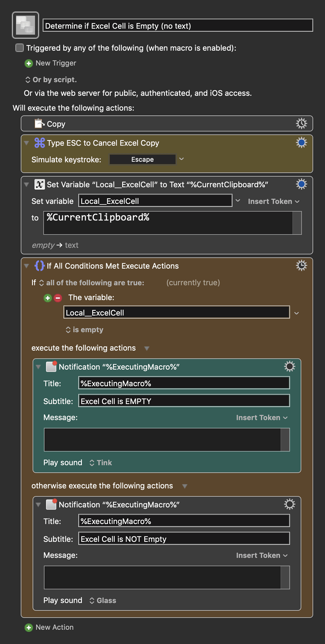Toggle the Triggered by any checkbox

[19, 48]
